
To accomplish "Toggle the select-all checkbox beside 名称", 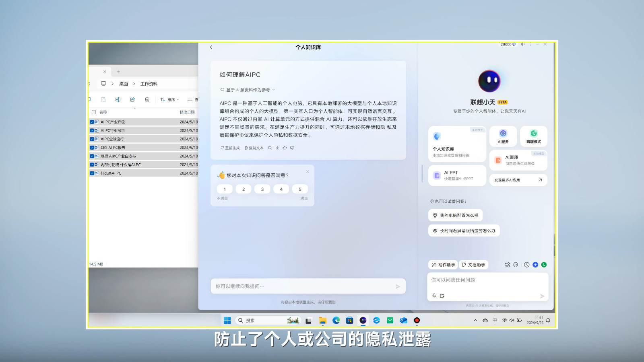I will [94, 112].
